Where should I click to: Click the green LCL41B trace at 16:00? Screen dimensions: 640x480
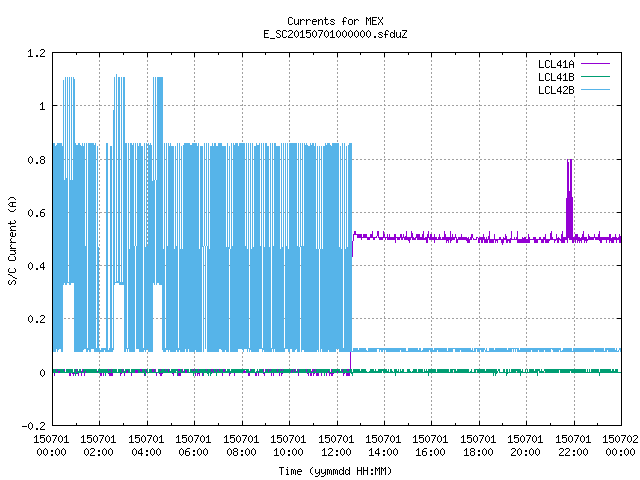coord(431,371)
